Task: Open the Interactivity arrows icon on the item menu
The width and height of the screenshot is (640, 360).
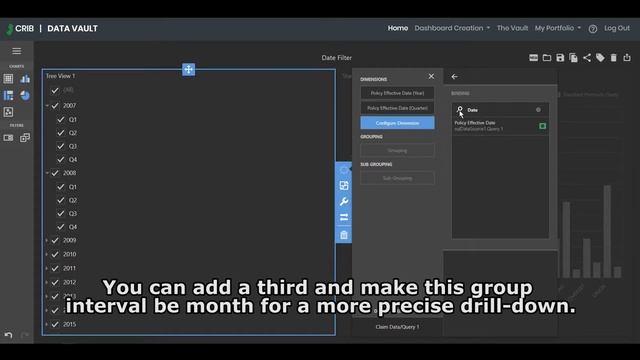Action: click(x=344, y=218)
